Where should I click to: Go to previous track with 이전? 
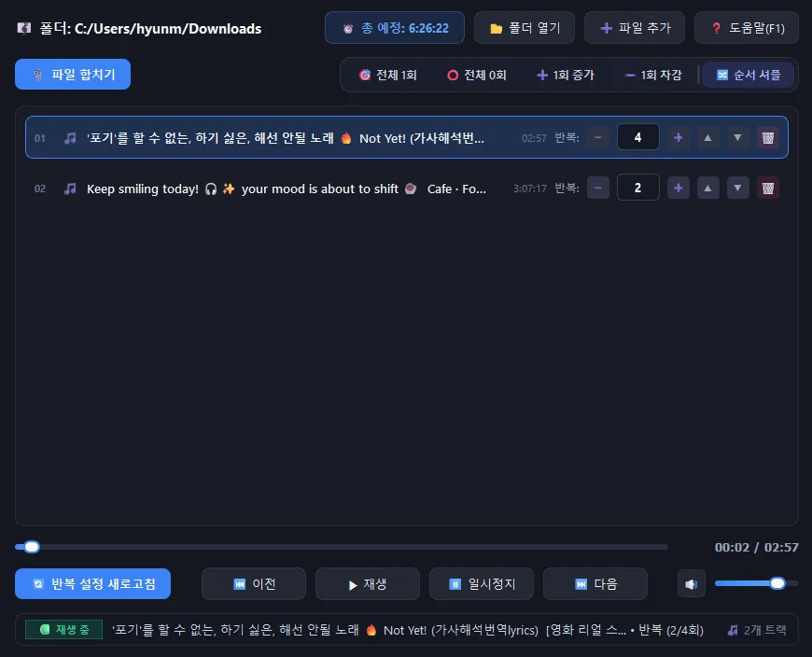click(254, 584)
